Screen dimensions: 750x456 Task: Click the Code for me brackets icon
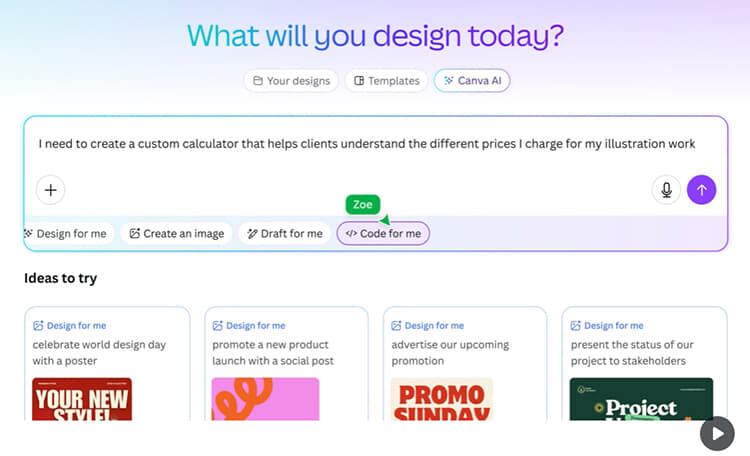350,234
